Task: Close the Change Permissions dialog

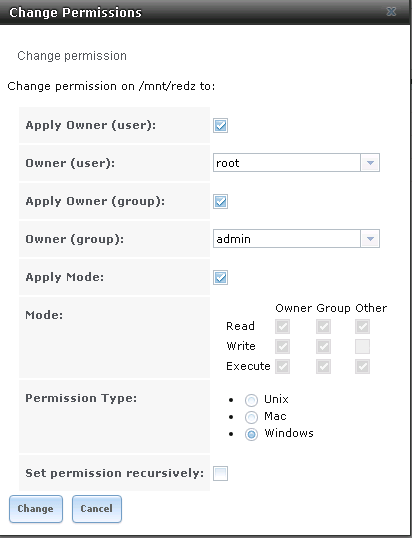Action: pyautogui.click(x=391, y=12)
